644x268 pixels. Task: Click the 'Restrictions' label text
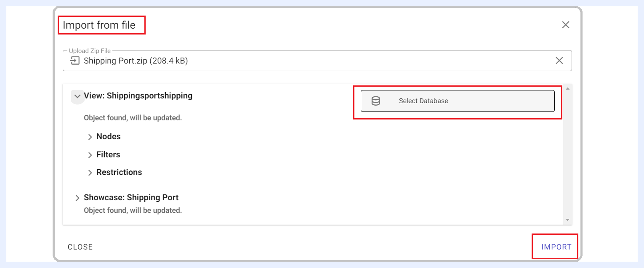(x=119, y=172)
